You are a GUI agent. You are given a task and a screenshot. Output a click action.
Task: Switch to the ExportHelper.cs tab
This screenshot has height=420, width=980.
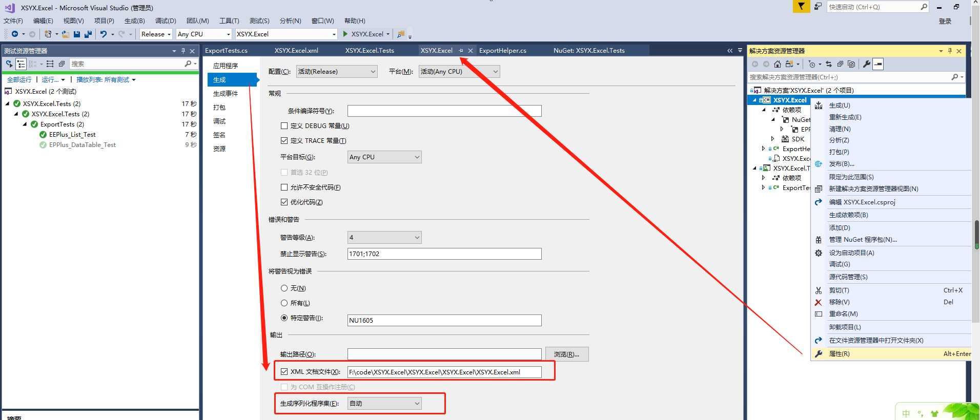tap(502, 51)
